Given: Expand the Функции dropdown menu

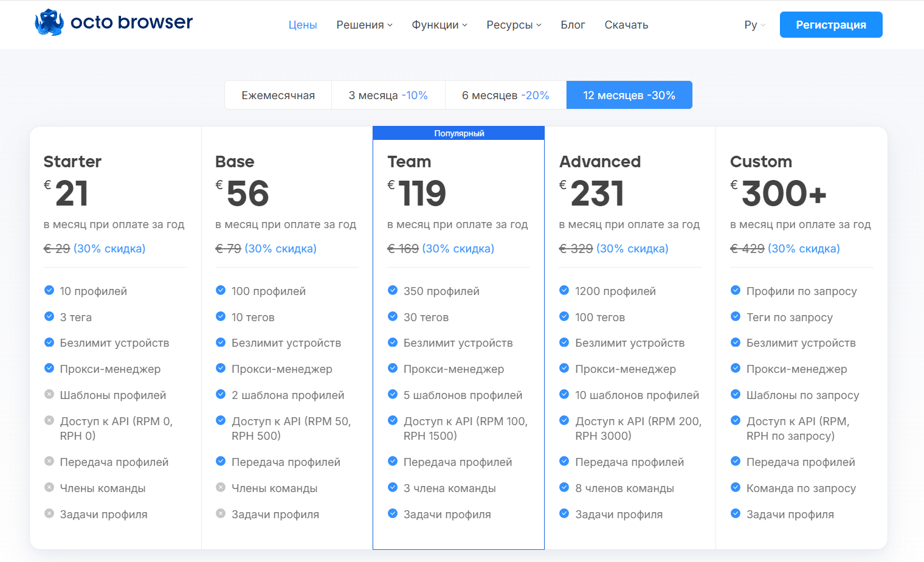Looking at the screenshot, I should tap(440, 25).
